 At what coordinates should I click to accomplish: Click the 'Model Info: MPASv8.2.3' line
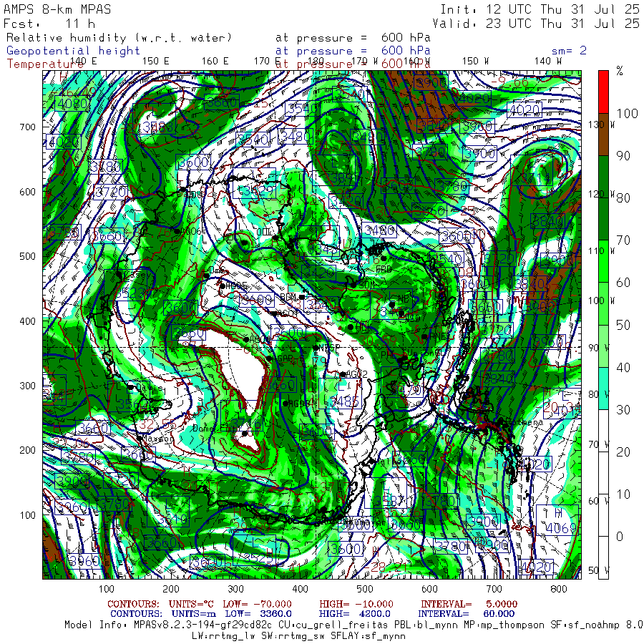click(353, 625)
